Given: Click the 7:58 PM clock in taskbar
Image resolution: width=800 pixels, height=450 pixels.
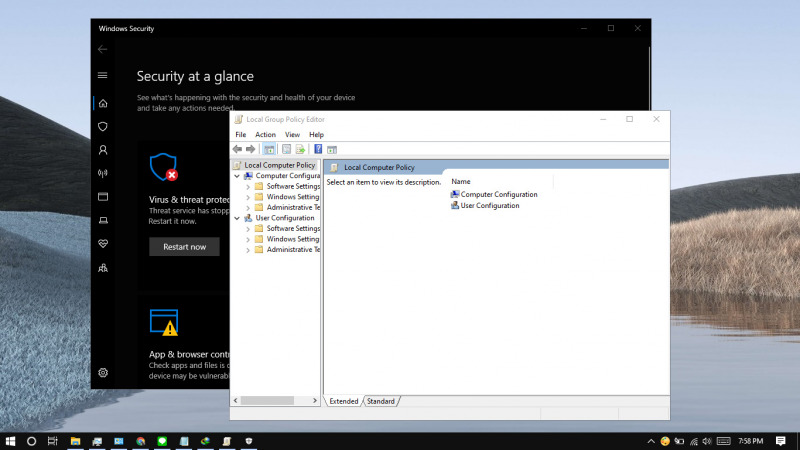Looking at the screenshot, I should tap(751, 441).
